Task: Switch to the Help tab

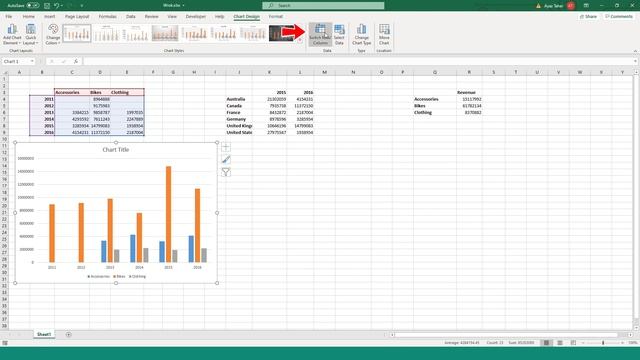Action: (219, 16)
